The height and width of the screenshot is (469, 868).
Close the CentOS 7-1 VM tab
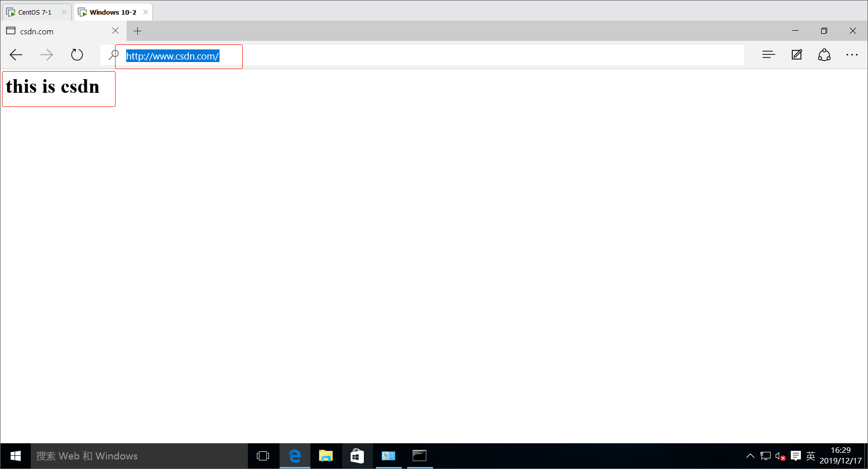click(x=64, y=12)
